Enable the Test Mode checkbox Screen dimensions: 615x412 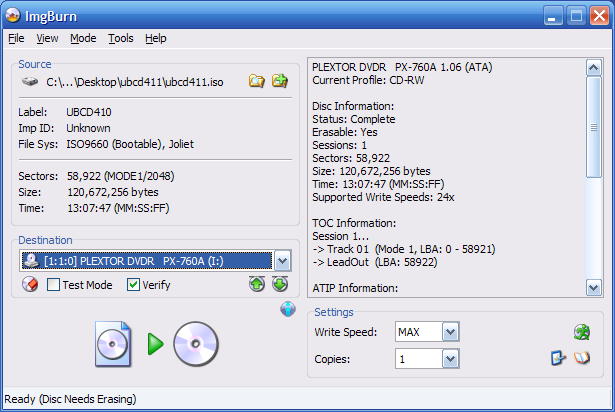53,284
